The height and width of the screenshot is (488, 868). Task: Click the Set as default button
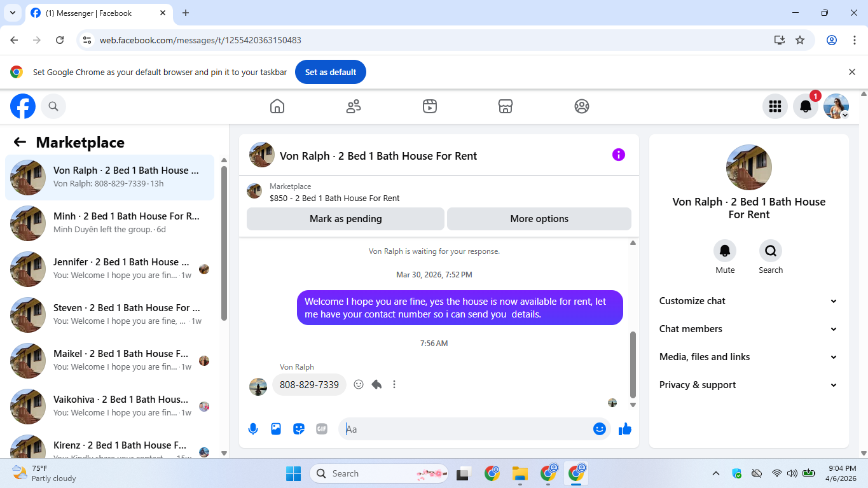click(331, 72)
